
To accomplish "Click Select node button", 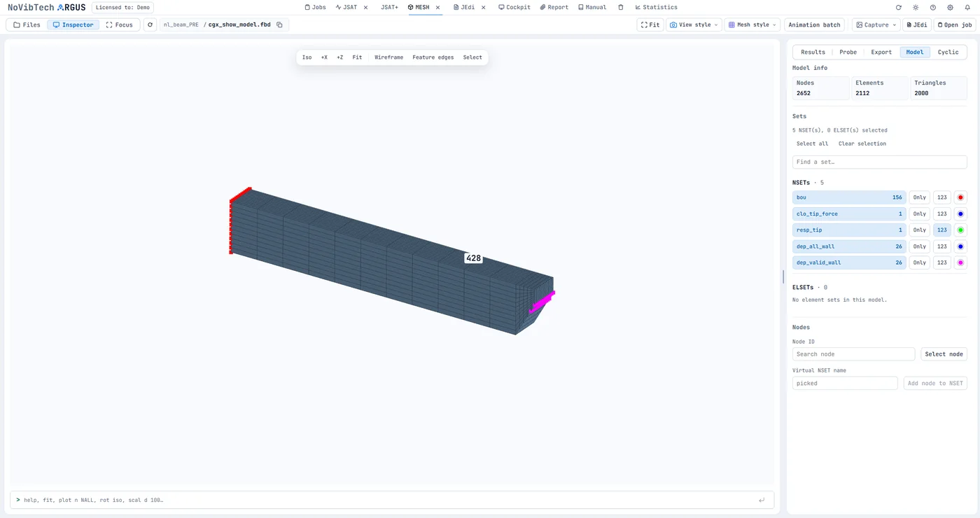I will [944, 354].
